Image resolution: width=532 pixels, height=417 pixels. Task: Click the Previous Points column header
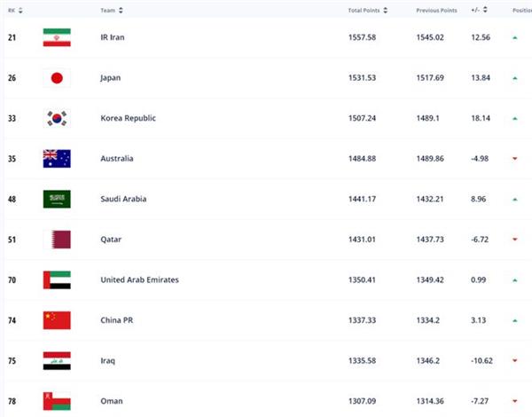tap(436, 11)
